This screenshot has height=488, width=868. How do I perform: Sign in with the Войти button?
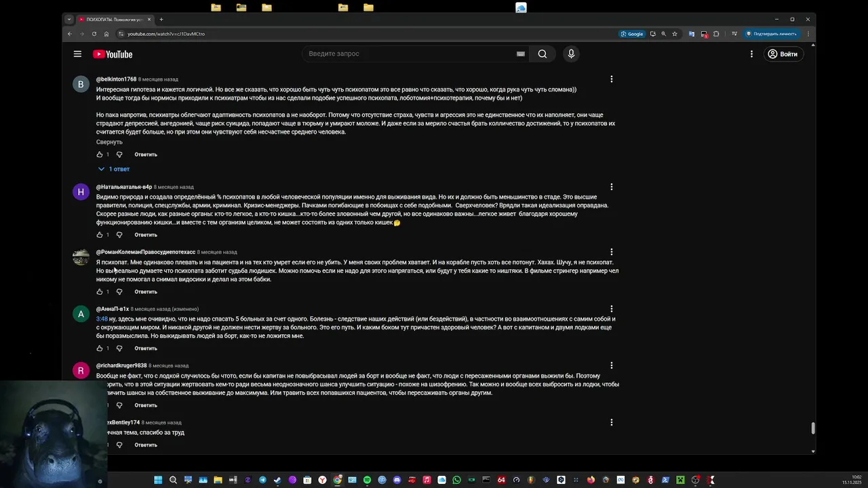click(783, 54)
